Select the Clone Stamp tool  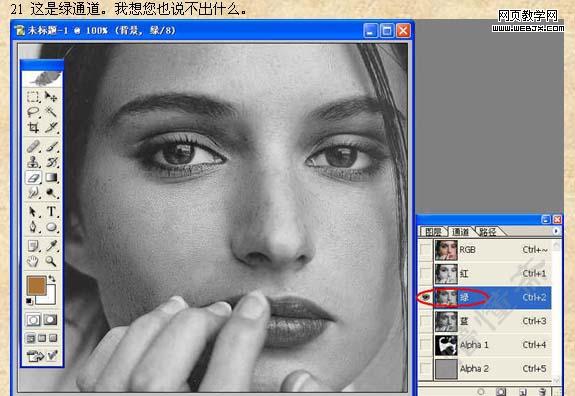(x=33, y=162)
